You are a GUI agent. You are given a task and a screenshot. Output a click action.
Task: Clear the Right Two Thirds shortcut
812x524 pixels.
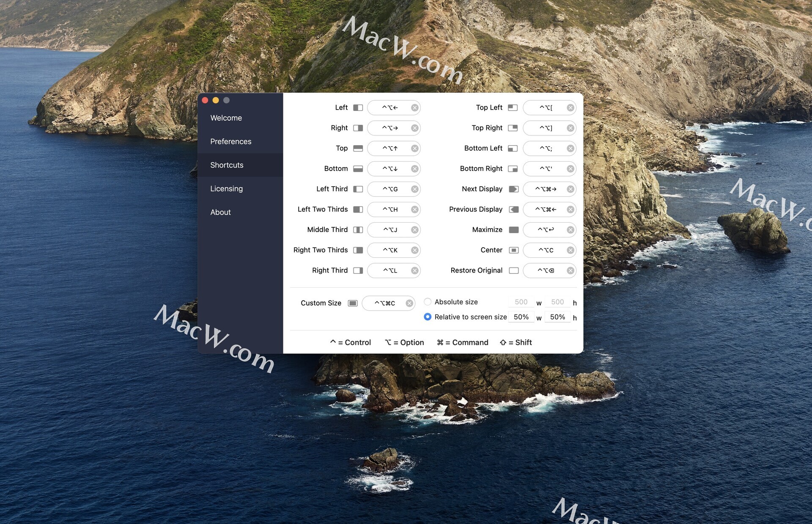click(414, 250)
